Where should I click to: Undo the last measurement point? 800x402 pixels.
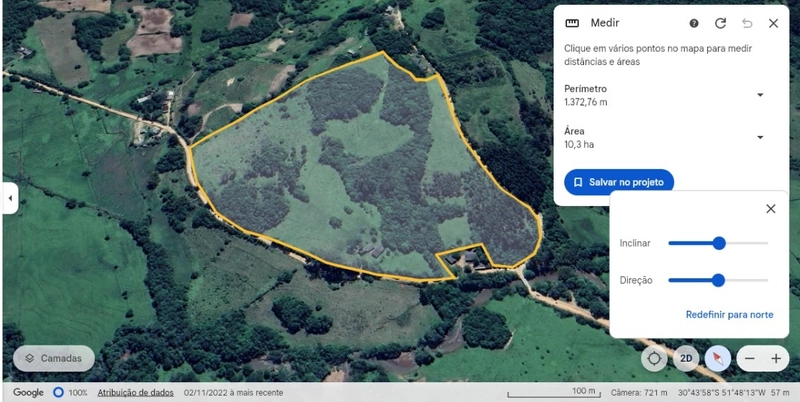coord(747,23)
